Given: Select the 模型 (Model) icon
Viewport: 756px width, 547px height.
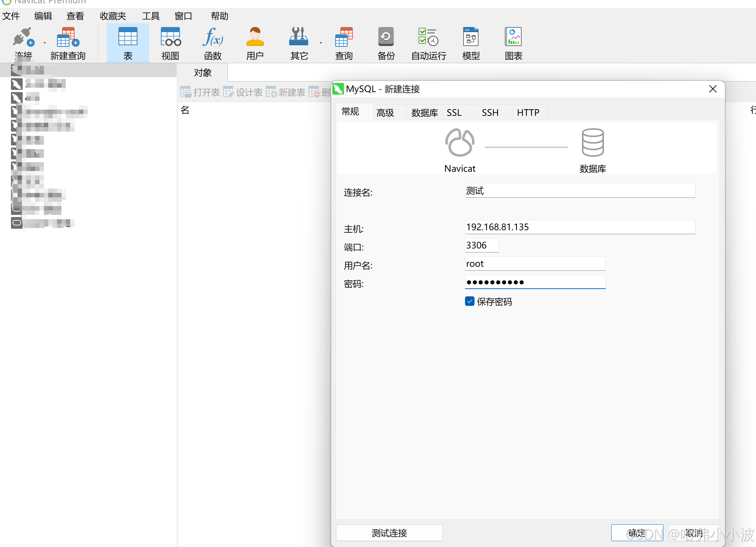Looking at the screenshot, I should (x=470, y=42).
